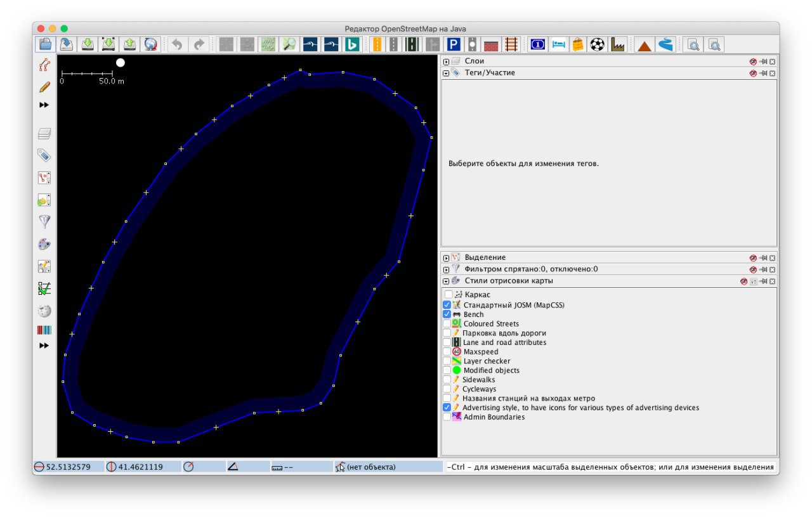Uncheck the Bench map style
812x518 pixels.
coord(447,314)
